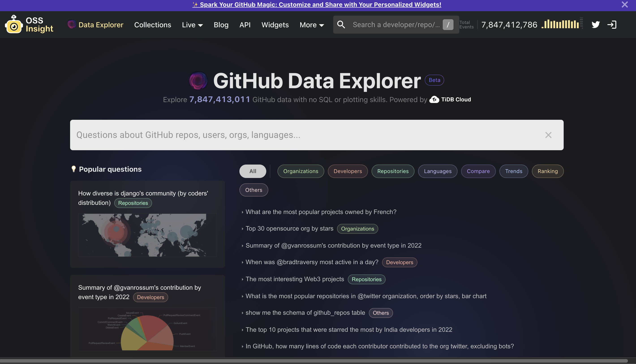
Task: Click the django community map thumbnail
Action: click(147, 235)
